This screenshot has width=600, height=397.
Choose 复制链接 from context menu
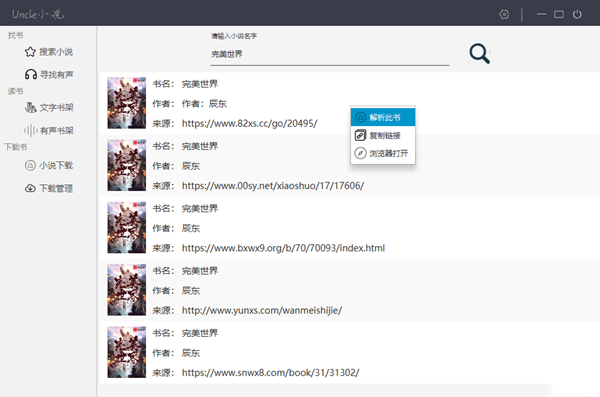point(383,135)
